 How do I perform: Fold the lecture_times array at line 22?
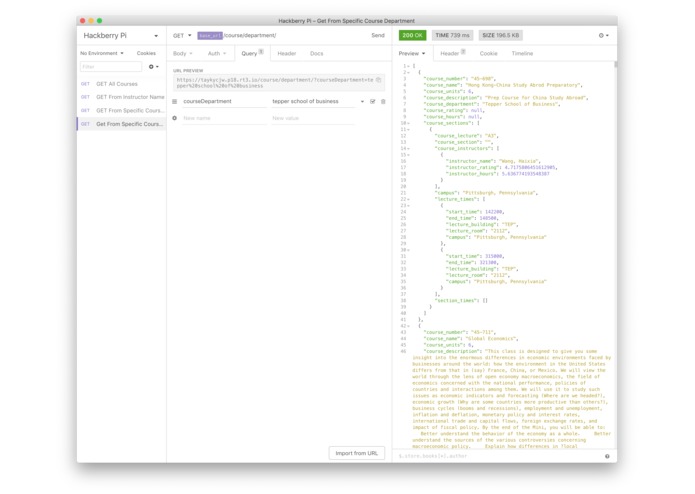(x=408, y=199)
